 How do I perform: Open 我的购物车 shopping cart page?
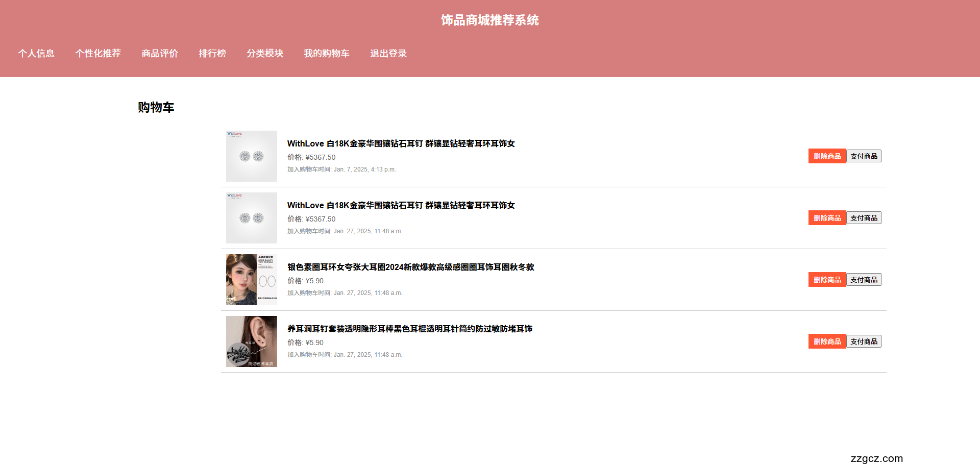tap(327, 53)
